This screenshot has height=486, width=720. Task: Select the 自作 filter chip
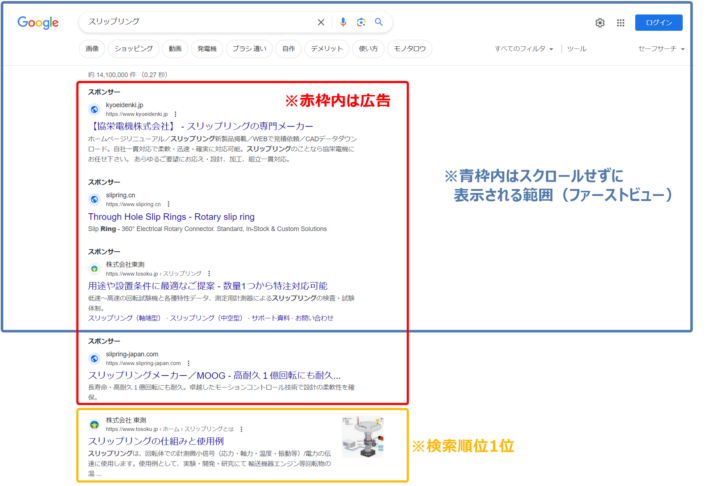coord(288,49)
